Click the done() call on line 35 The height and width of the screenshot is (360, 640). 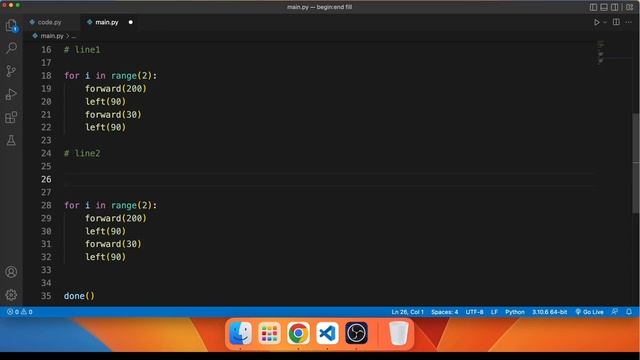coord(79,296)
